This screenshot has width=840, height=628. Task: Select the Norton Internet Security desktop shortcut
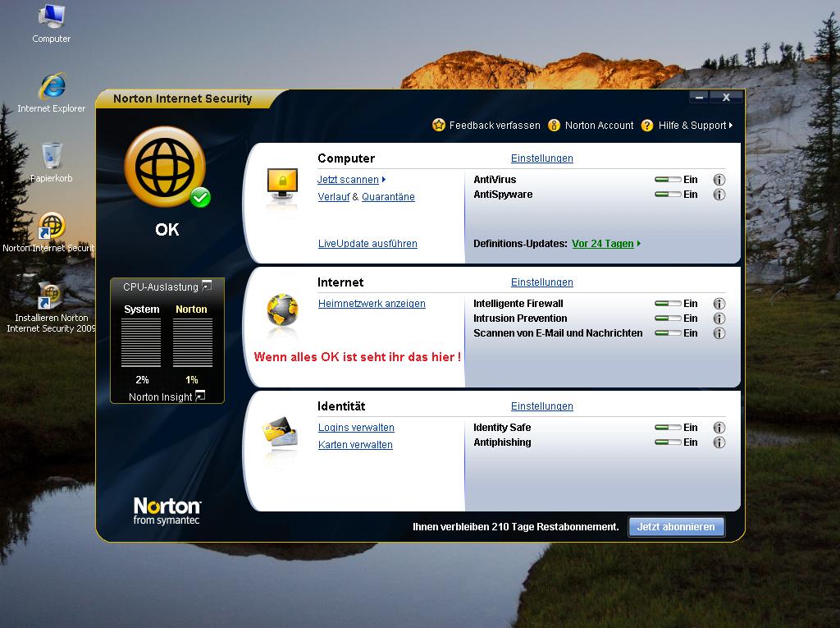click(50, 232)
